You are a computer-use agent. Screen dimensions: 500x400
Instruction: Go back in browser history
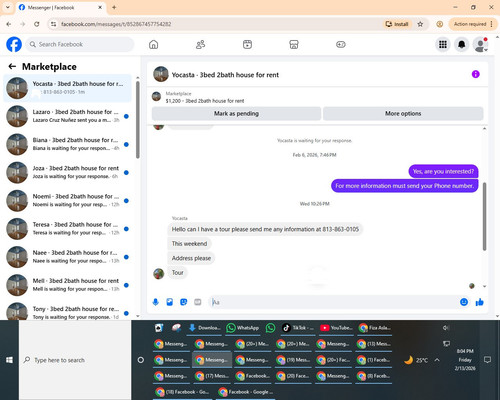pos(9,24)
